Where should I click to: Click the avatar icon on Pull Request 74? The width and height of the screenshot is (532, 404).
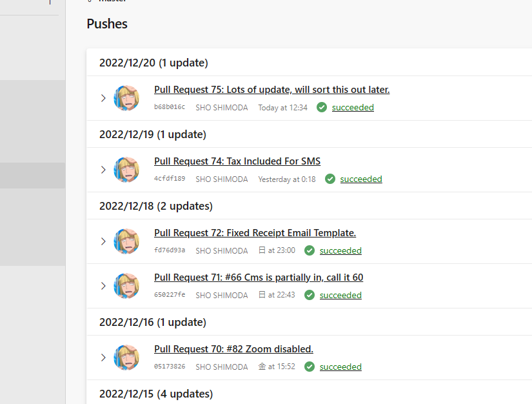pos(126,170)
